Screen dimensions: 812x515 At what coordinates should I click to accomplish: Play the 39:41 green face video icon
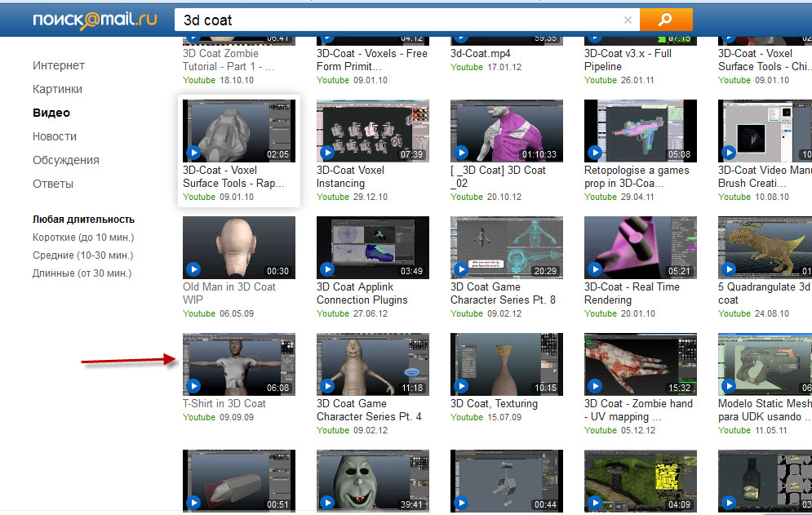tap(327, 503)
